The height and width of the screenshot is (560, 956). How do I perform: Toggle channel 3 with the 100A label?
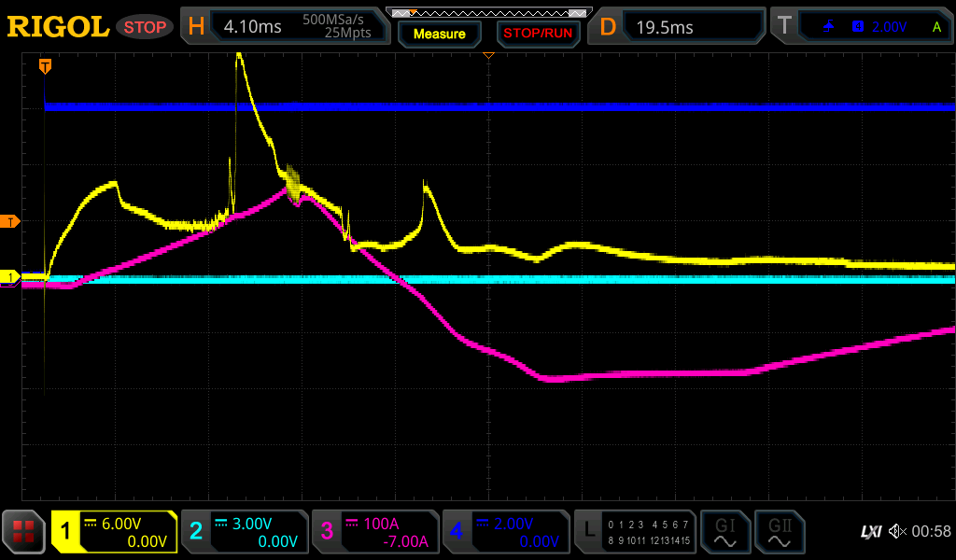click(374, 532)
